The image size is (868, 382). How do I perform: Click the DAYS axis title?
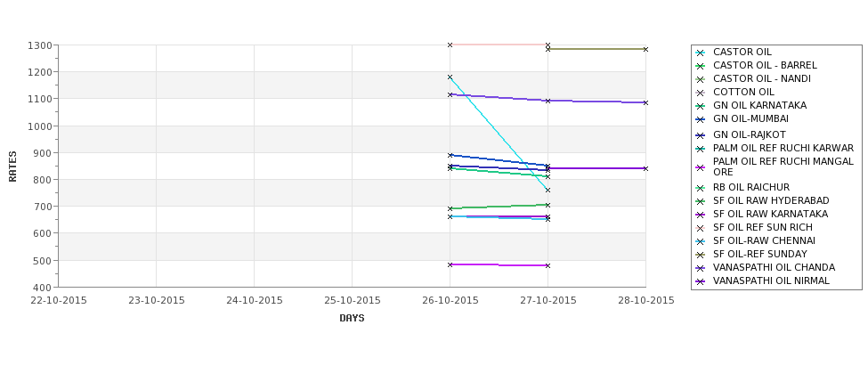[x=352, y=319]
